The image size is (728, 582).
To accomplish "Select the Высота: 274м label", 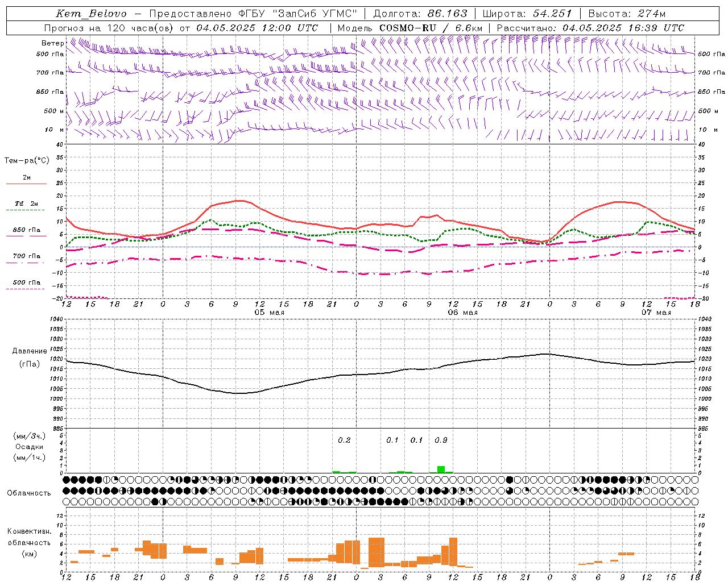I will [x=627, y=14].
